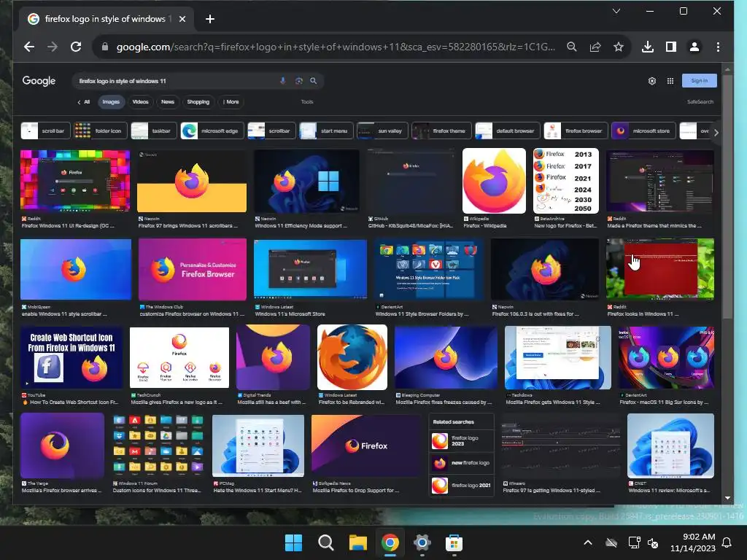Toggle the Chrome side panel

(x=671, y=47)
